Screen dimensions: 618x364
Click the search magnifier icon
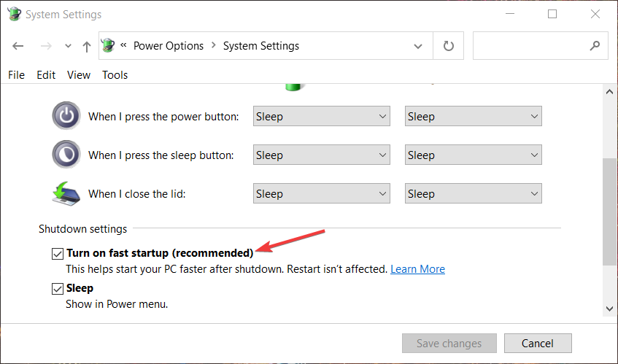[x=595, y=46]
